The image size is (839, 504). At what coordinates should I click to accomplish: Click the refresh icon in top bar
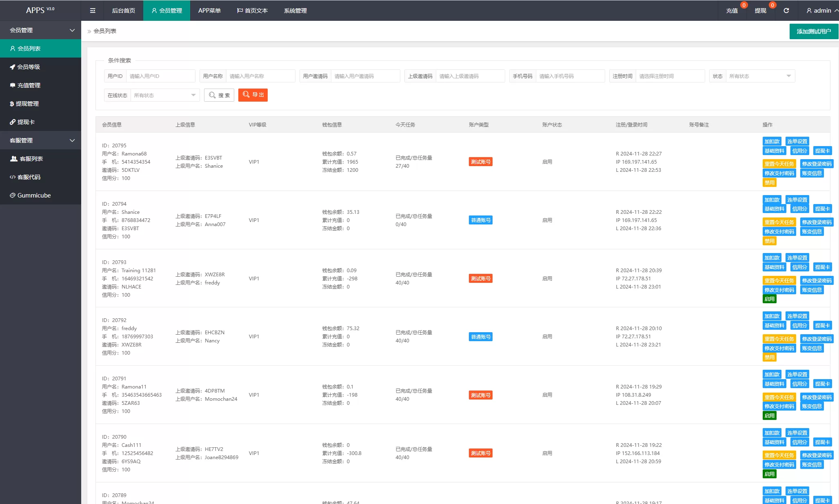[x=786, y=11]
